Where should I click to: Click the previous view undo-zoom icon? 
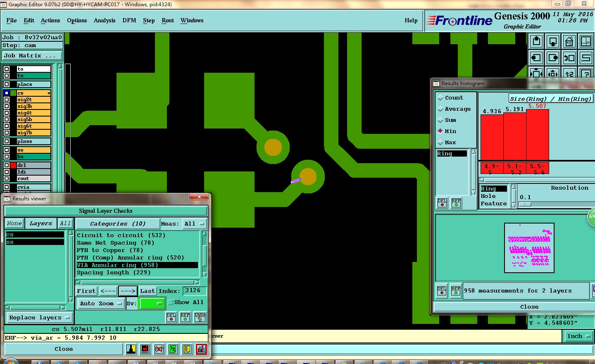pos(569,58)
